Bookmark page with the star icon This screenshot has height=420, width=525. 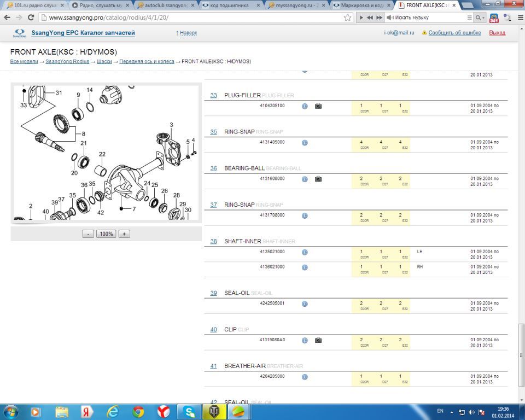(x=347, y=17)
